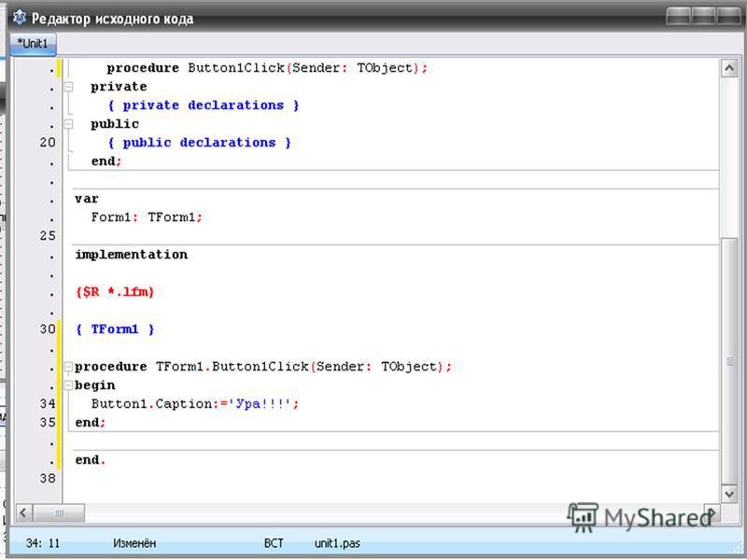Click 'end;' on line 35
The image size is (747, 560).
[x=91, y=423]
